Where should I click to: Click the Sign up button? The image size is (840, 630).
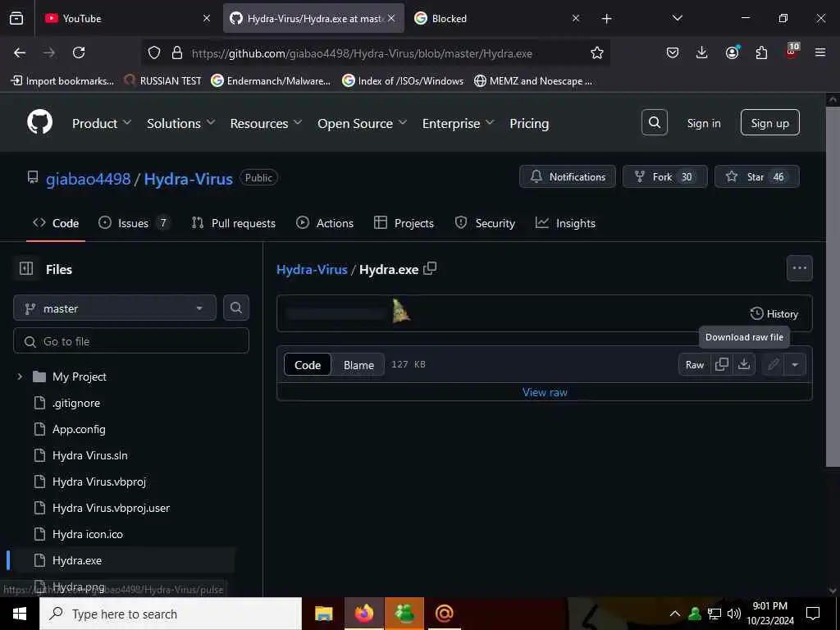[769, 123]
